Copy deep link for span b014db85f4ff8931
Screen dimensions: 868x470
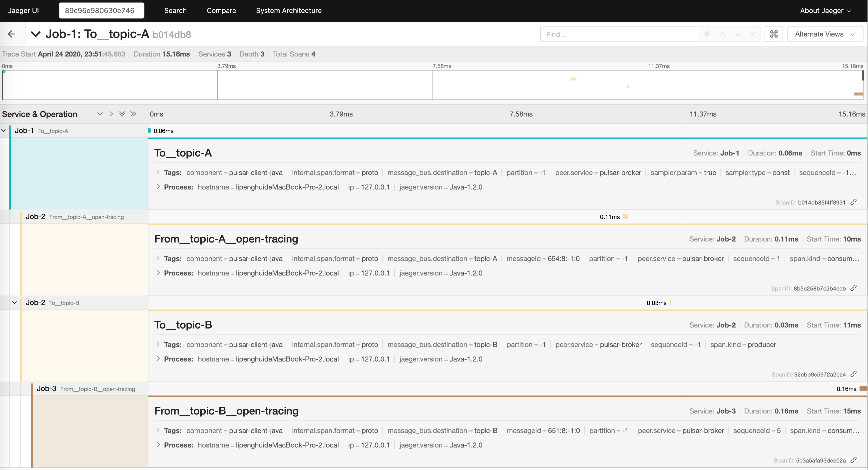pos(854,202)
